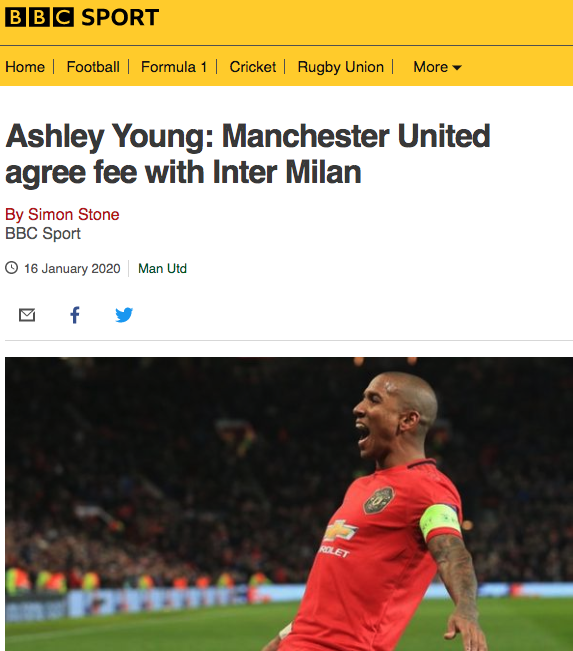
Task: Go to Home in the navigation bar
Action: tap(25, 67)
